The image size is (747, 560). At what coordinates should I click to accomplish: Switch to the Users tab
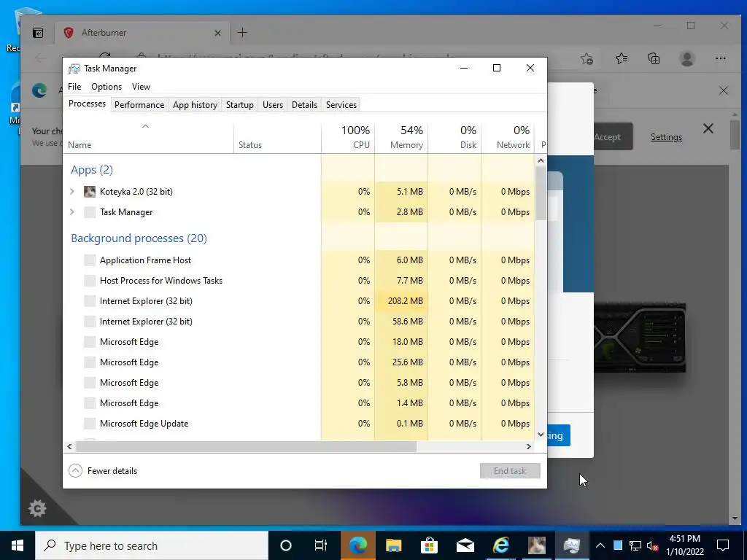click(x=273, y=105)
